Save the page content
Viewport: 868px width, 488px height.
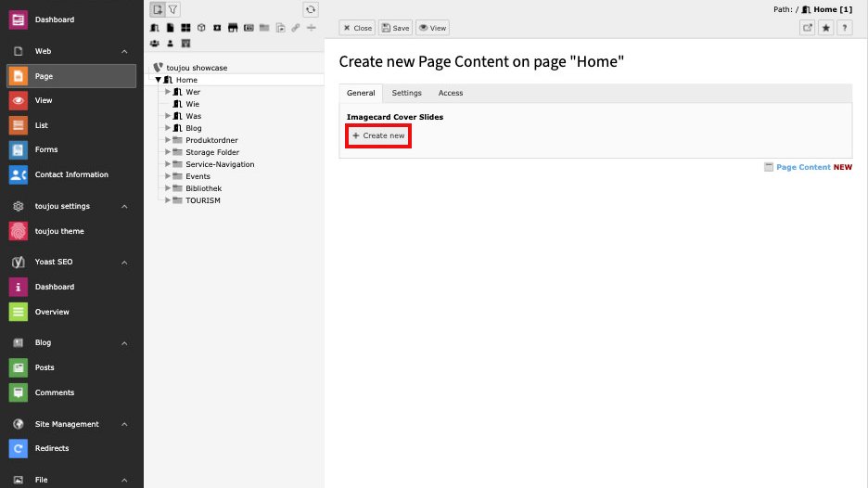pyautogui.click(x=395, y=28)
